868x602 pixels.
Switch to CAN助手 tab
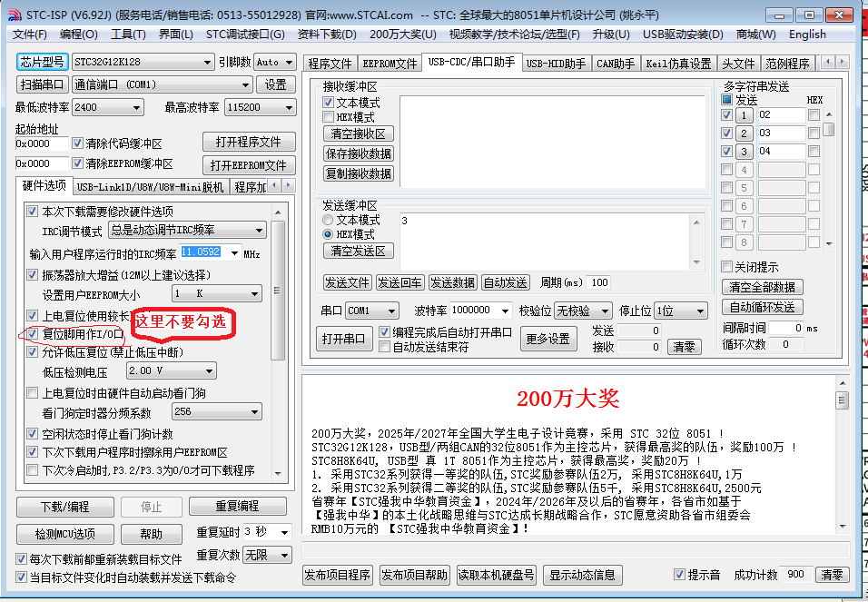[x=616, y=64]
